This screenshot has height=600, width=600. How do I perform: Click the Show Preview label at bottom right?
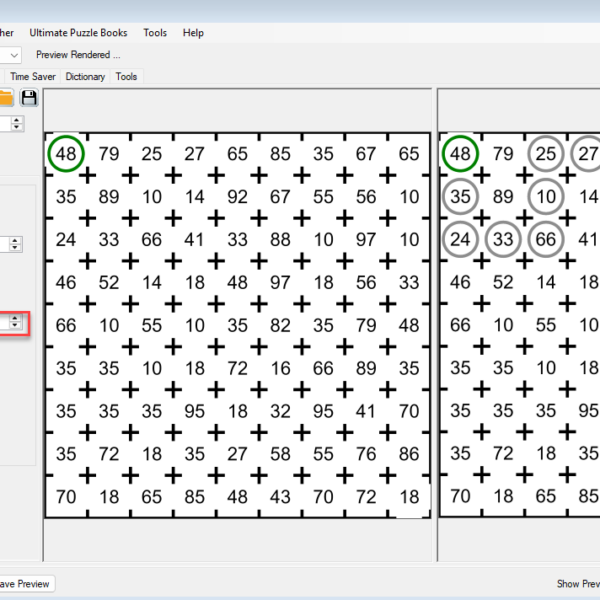tap(578, 584)
